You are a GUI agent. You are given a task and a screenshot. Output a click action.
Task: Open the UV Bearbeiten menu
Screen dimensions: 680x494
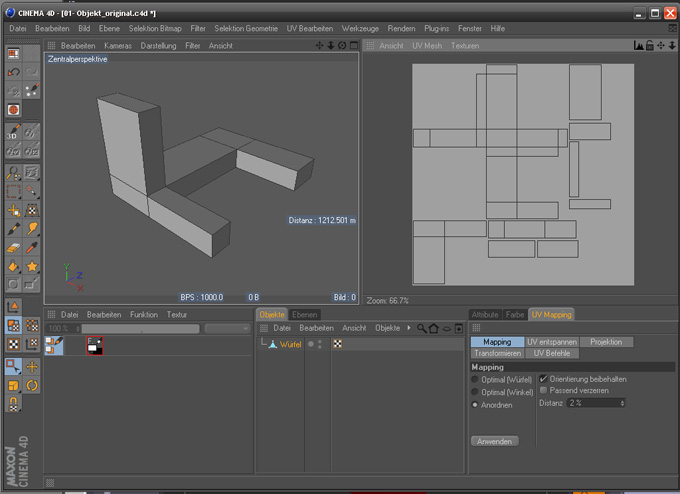point(309,29)
